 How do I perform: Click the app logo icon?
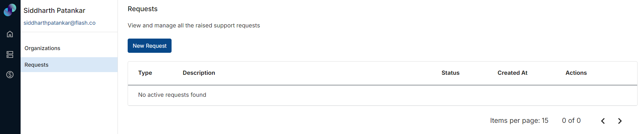10,10
